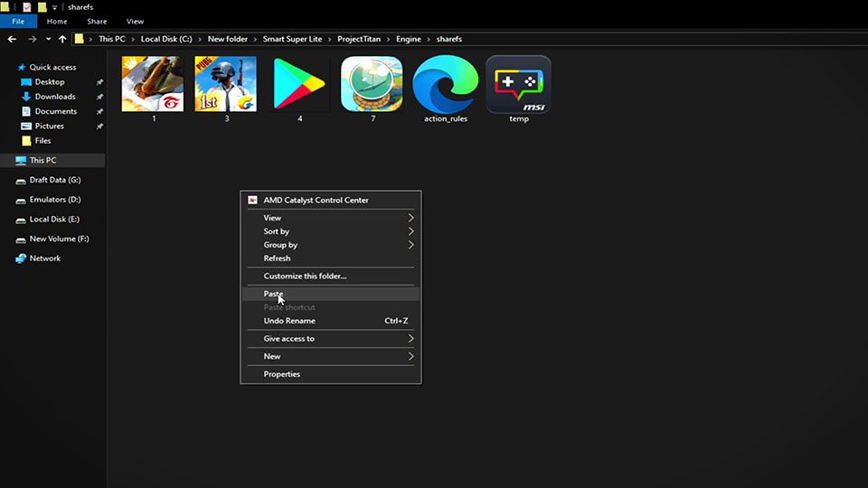Click chevron after Engine in address bar
Image resolution: width=868 pixels, height=488 pixels.
pos(429,39)
